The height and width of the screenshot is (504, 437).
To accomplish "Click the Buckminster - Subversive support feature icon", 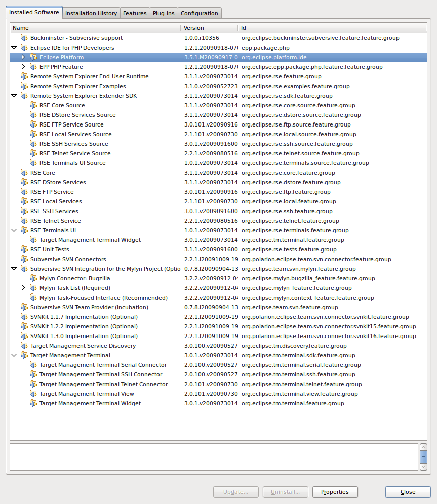I will pos(24,38).
